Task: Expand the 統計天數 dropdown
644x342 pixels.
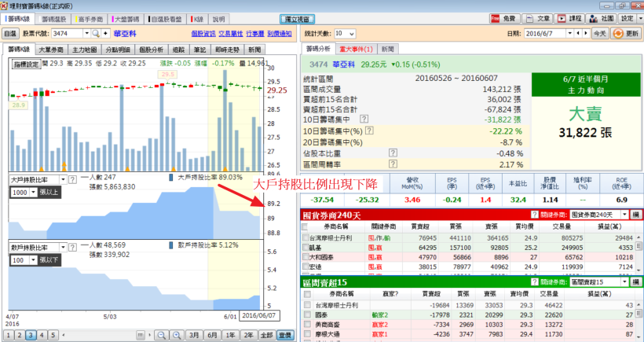Action: (349, 34)
